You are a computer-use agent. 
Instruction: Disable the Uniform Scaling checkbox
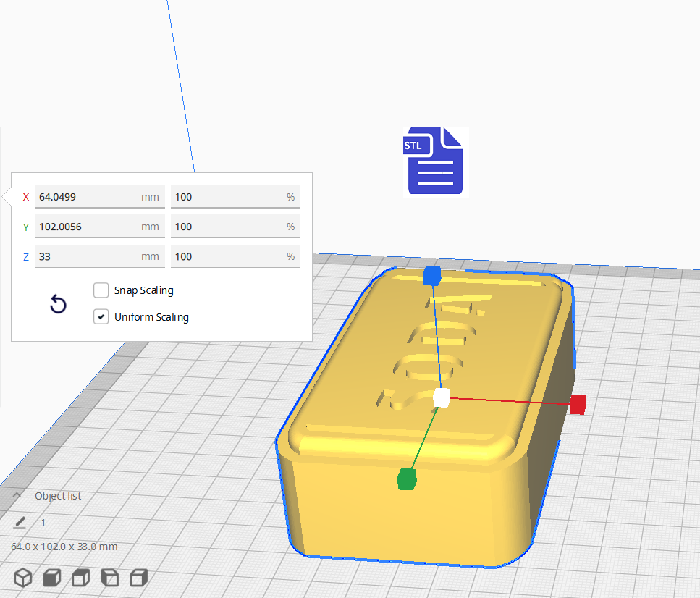coord(101,317)
